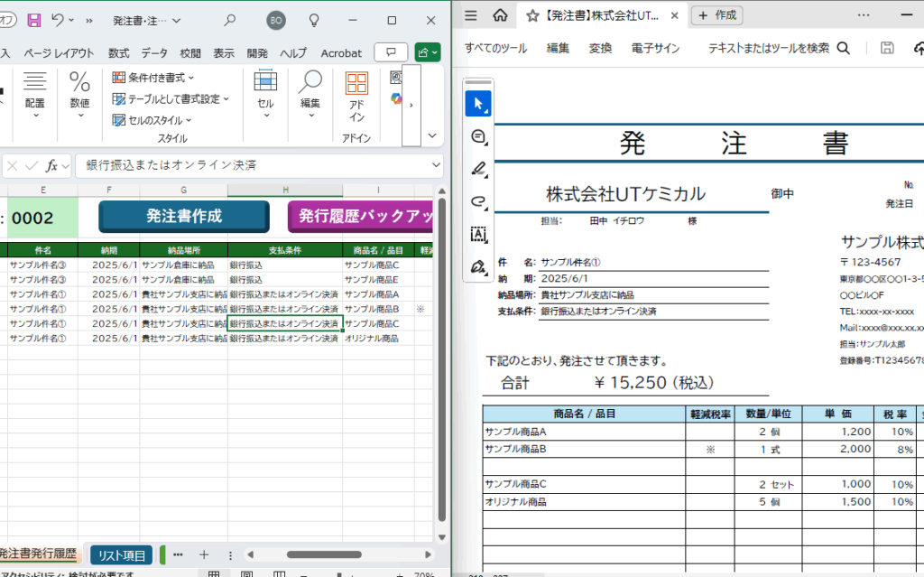Open the ヘルプ ribbon tab
The image size is (924, 577).
click(x=293, y=53)
